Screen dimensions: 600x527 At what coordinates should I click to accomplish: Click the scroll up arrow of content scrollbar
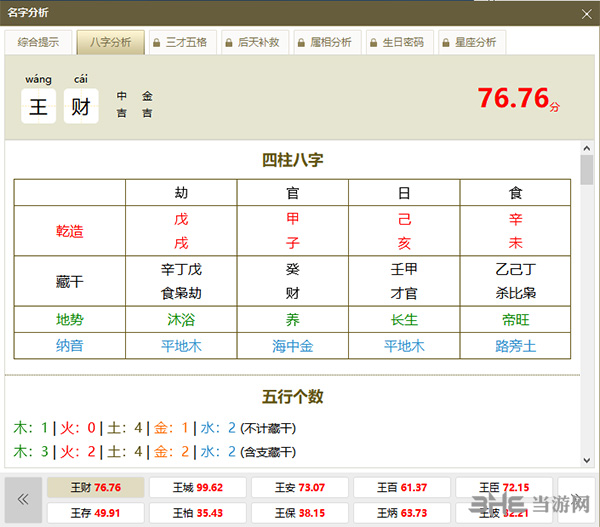pos(586,149)
